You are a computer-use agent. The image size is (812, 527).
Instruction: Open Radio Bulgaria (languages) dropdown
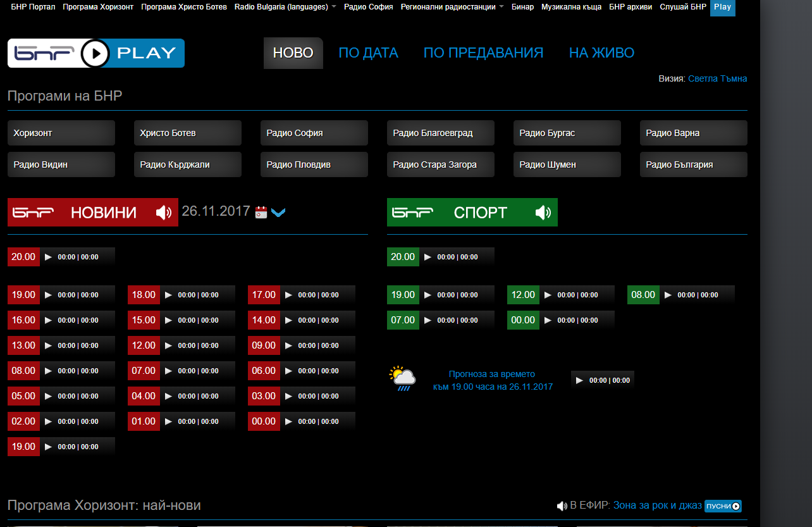pyautogui.click(x=285, y=7)
